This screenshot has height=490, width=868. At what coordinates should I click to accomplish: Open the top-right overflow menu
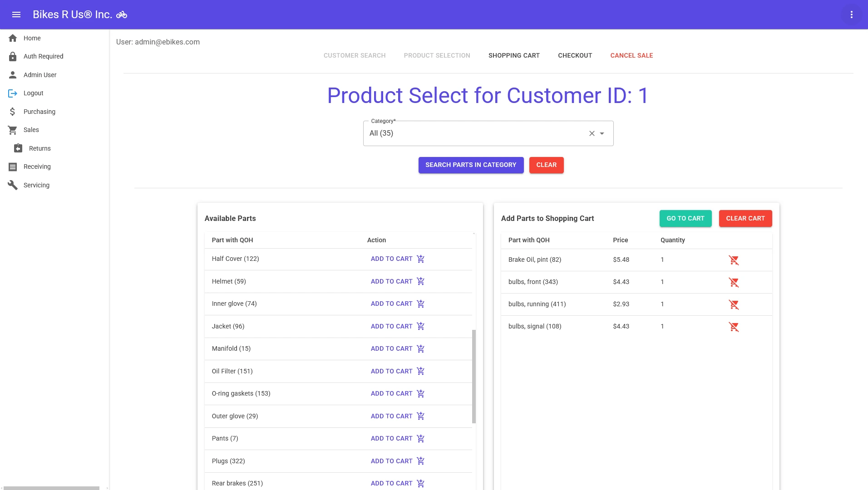click(x=852, y=15)
